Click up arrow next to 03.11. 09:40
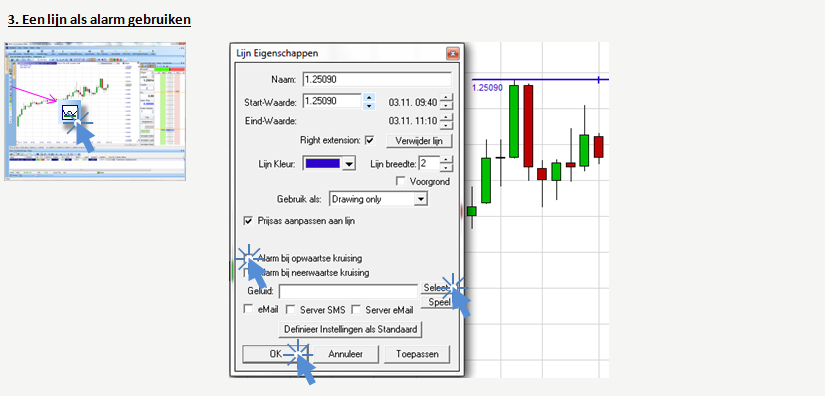Image resolution: width=825 pixels, height=396 pixels. tap(446, 97)
